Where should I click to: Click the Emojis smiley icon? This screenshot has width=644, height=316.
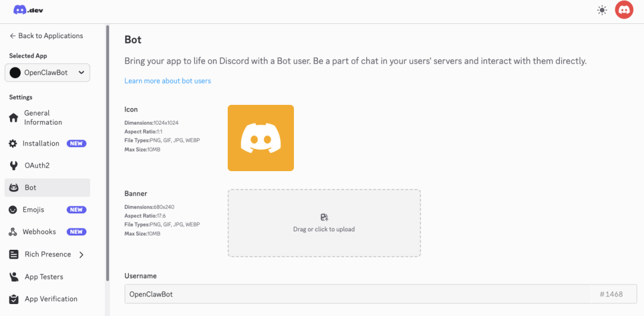[13, 210]
